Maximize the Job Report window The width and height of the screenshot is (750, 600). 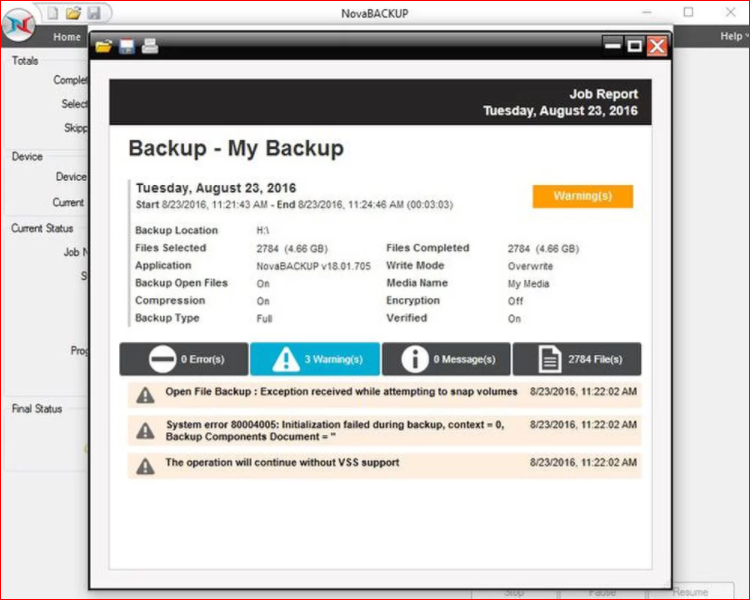point(635,46)
